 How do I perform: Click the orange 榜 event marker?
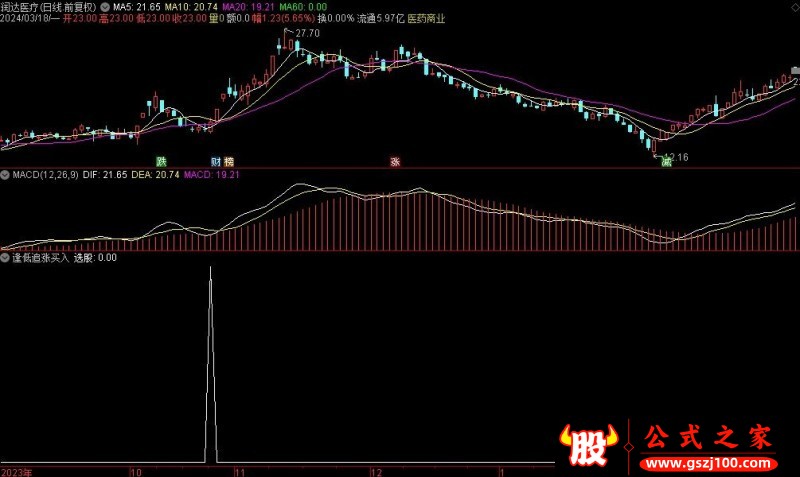[229, 161]
